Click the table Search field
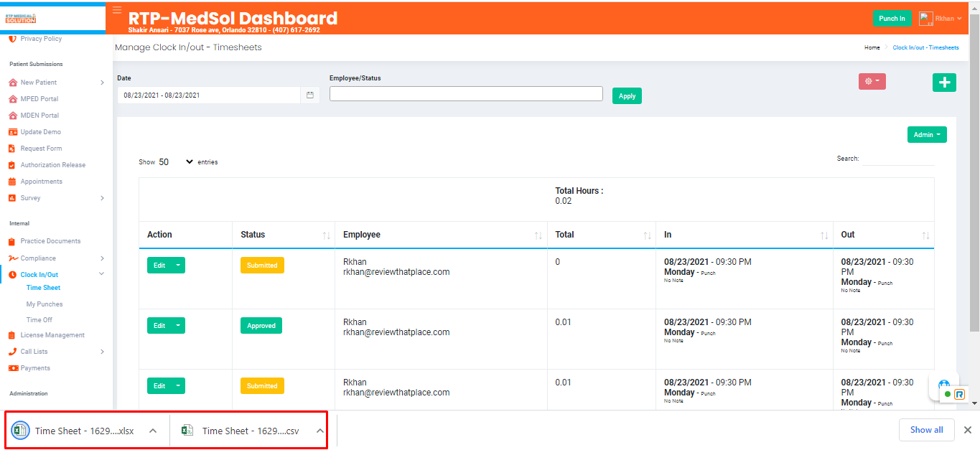980x450 pixels. 898,159
